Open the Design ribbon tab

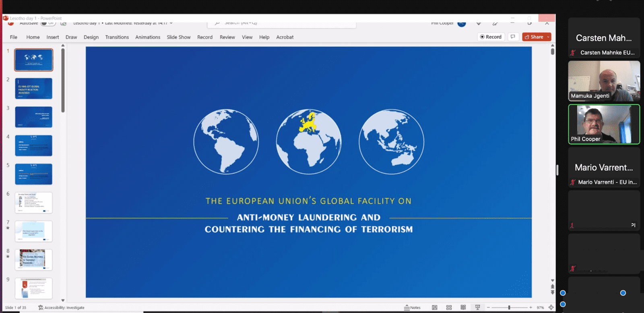(x=91, y=37)
